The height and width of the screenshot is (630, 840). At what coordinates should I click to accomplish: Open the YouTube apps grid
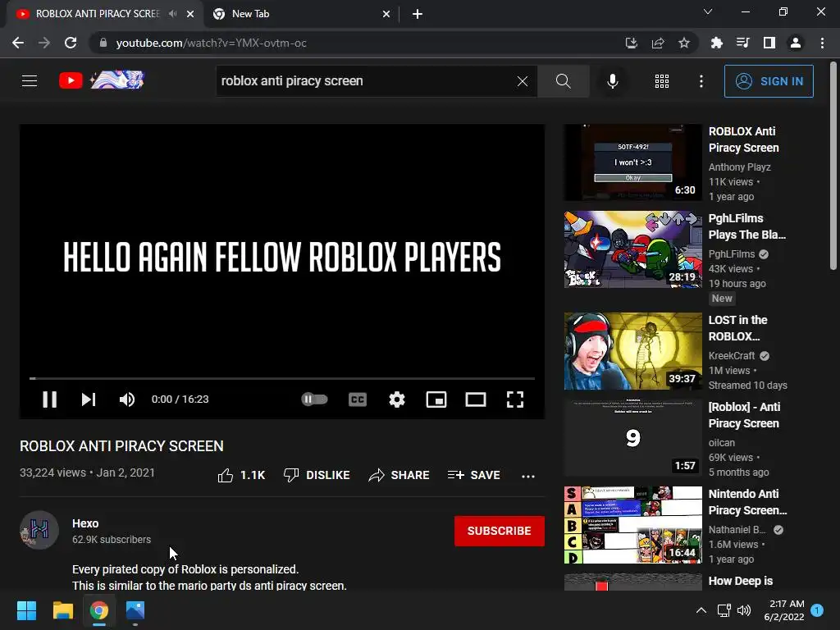[x=662, y=81]
